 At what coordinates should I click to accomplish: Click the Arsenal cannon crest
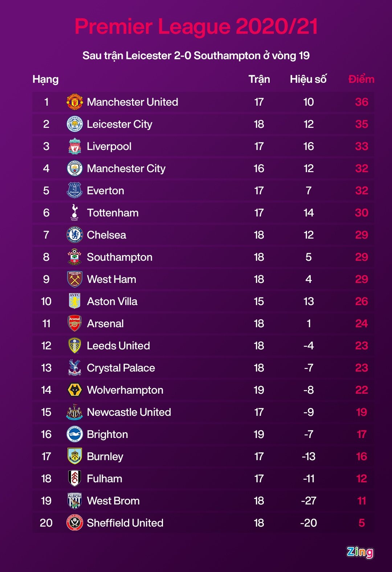[74, 323]
